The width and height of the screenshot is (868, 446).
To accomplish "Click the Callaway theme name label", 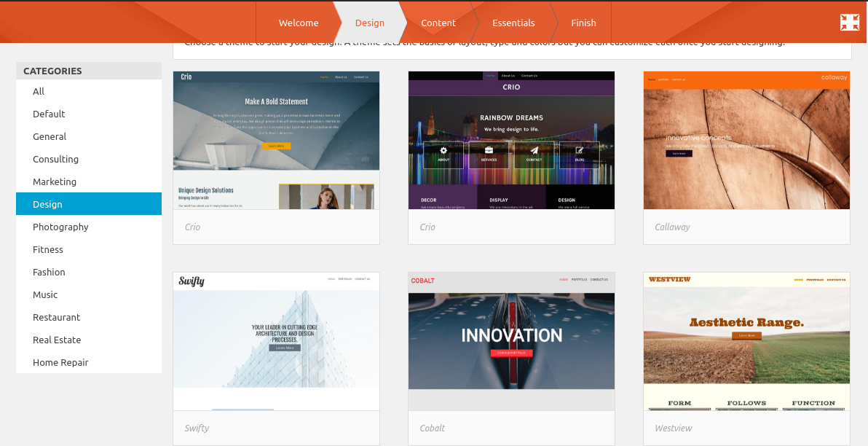I will (672, 227).
